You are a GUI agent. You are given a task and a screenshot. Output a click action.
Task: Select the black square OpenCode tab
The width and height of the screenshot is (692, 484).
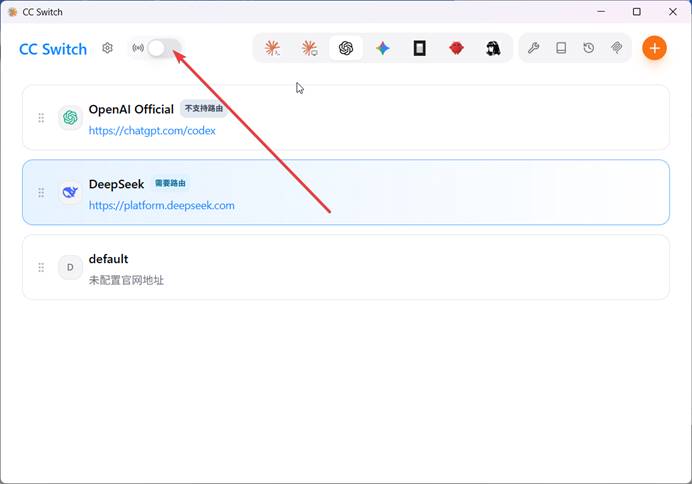pyautogui.click(x=420, y=48)
